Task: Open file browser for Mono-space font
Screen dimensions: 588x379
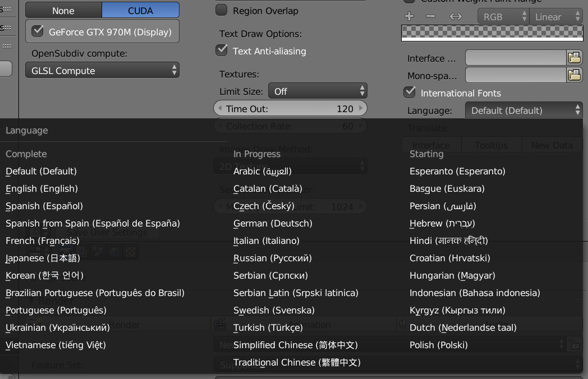Action: point(574,75)
